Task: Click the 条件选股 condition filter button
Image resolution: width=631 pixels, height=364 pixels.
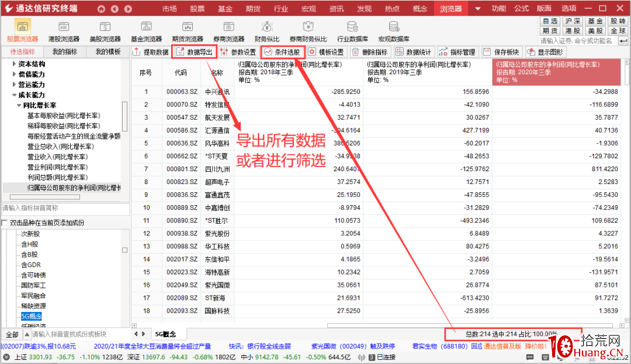Action: click(283, 52)
